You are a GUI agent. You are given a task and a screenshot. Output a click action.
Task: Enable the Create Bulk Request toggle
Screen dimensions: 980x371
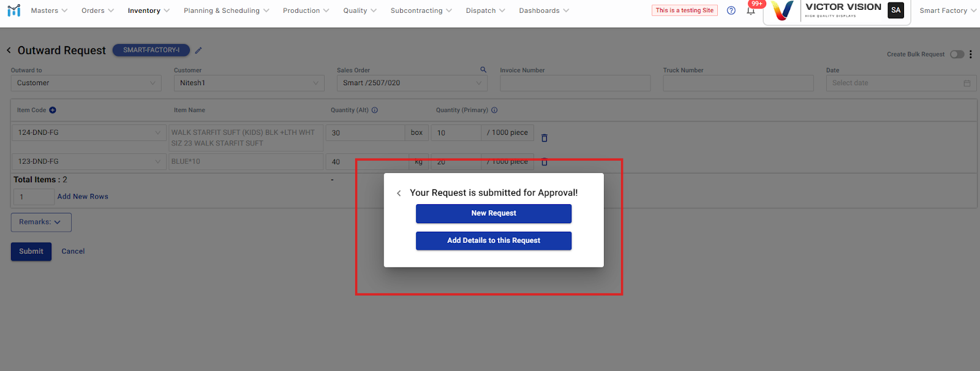click(957, 55)
